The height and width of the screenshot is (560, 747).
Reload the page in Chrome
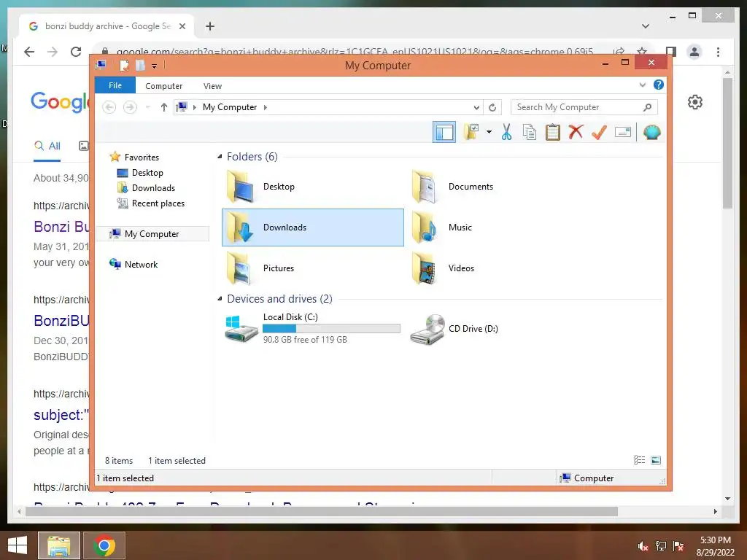(76, 52)
